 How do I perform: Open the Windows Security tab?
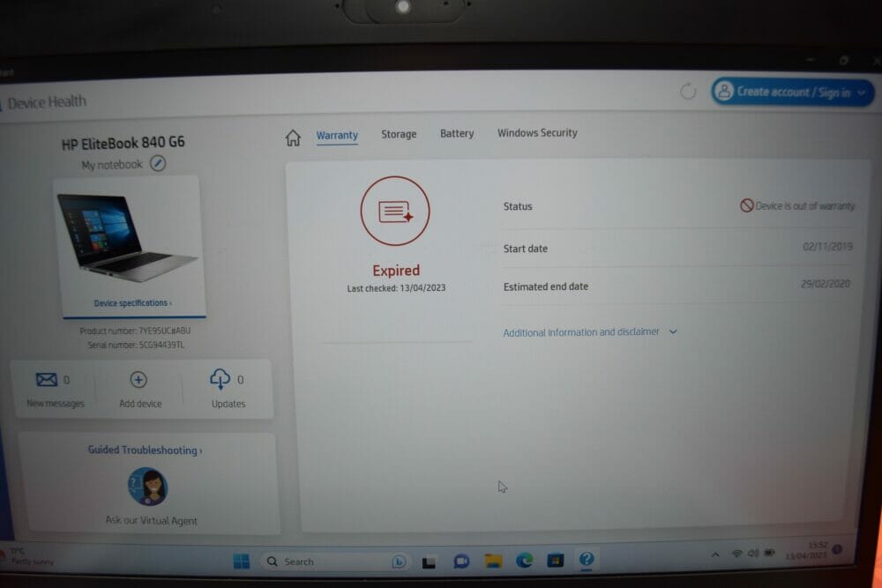[537, 132]
